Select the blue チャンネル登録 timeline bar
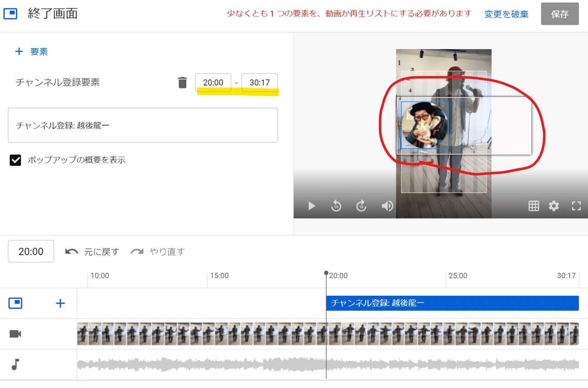 [x=452, y=303]
